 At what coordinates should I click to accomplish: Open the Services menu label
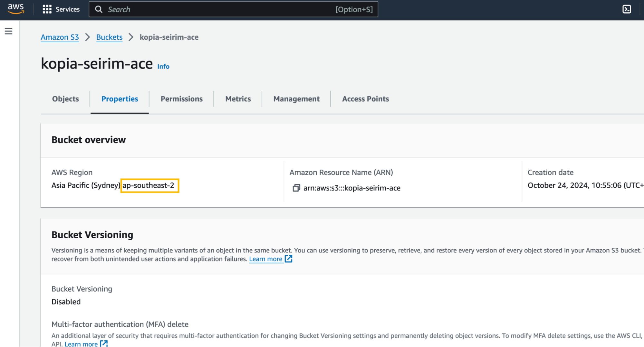68,9
